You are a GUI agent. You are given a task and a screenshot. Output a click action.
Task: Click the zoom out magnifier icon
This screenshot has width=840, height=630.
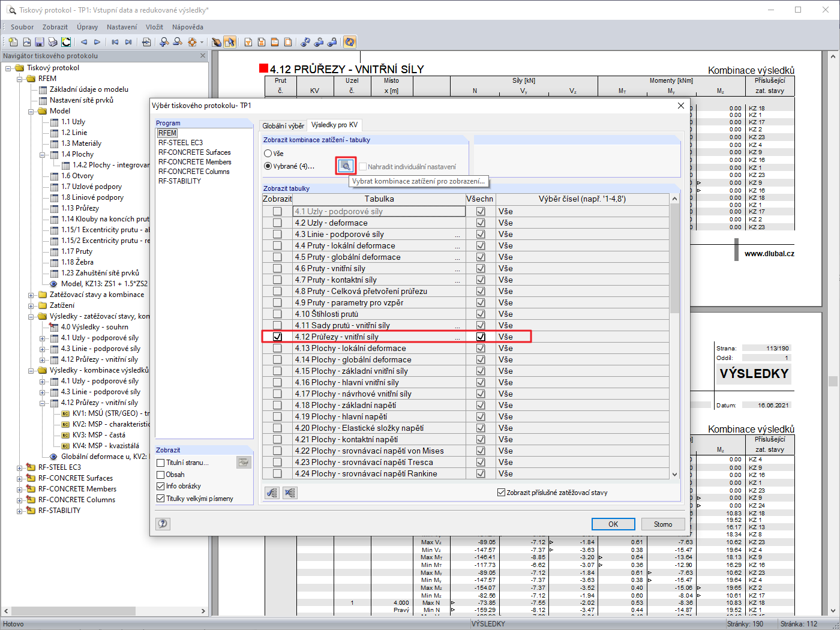(x=178, y=42)
